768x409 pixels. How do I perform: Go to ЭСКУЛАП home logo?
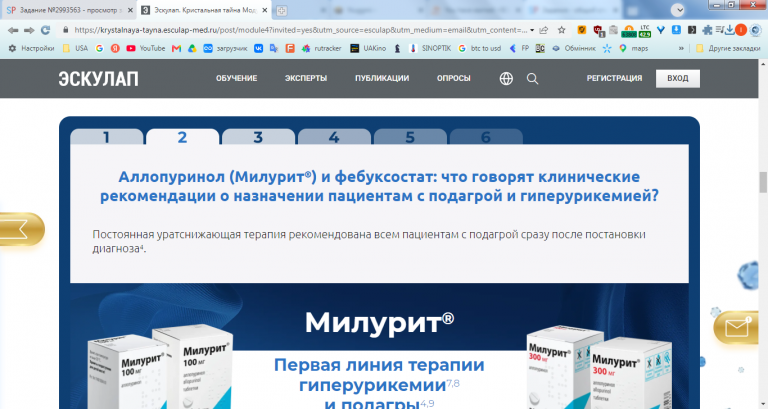[x=98, y=79]
